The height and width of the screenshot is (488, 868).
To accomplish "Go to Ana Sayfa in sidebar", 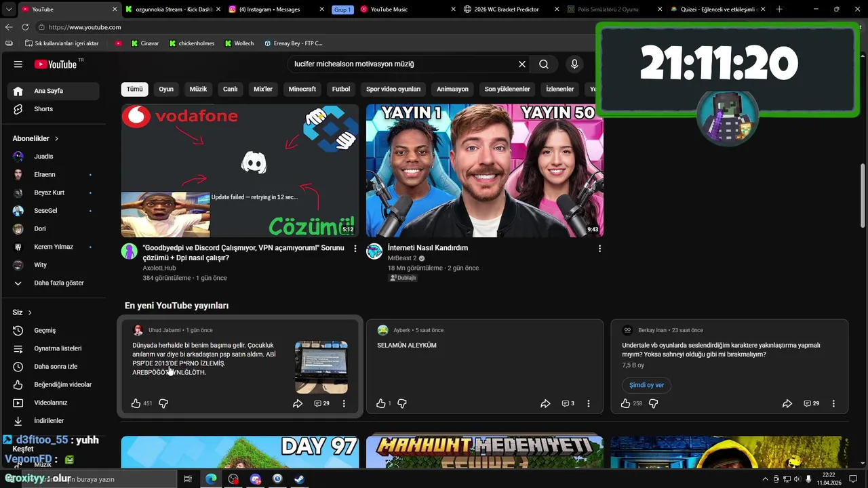I will click(x=54, y=91).
